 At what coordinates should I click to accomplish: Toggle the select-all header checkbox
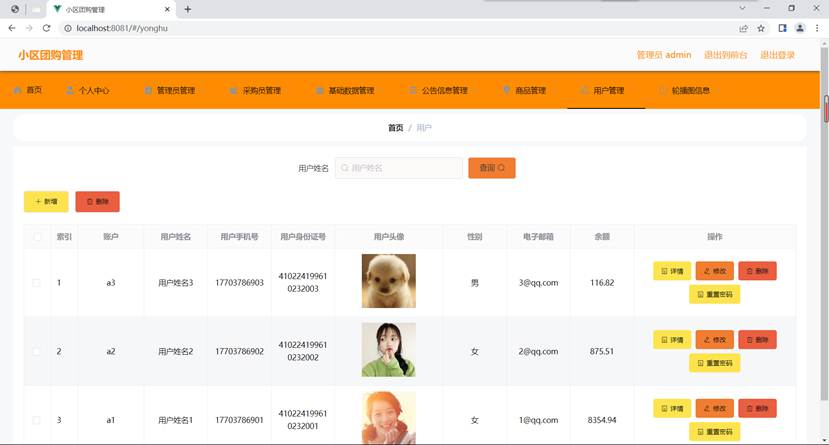click(x=37, y=237)
